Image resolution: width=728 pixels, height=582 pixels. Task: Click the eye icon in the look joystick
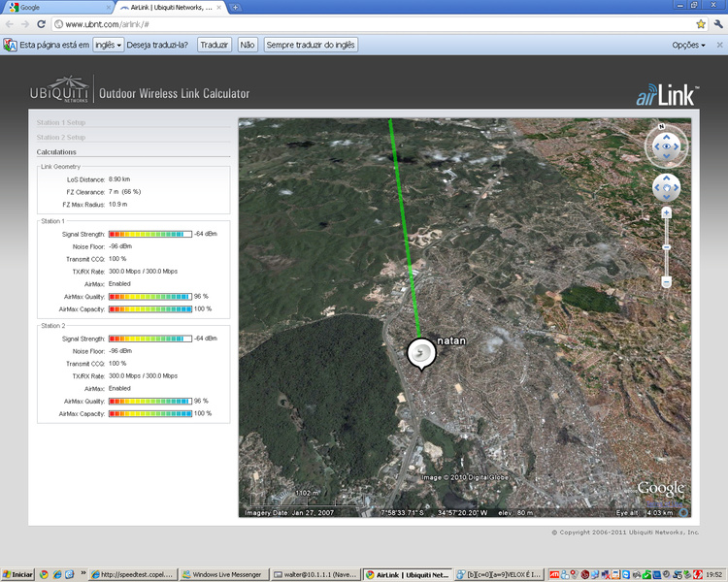click(666, 146)
